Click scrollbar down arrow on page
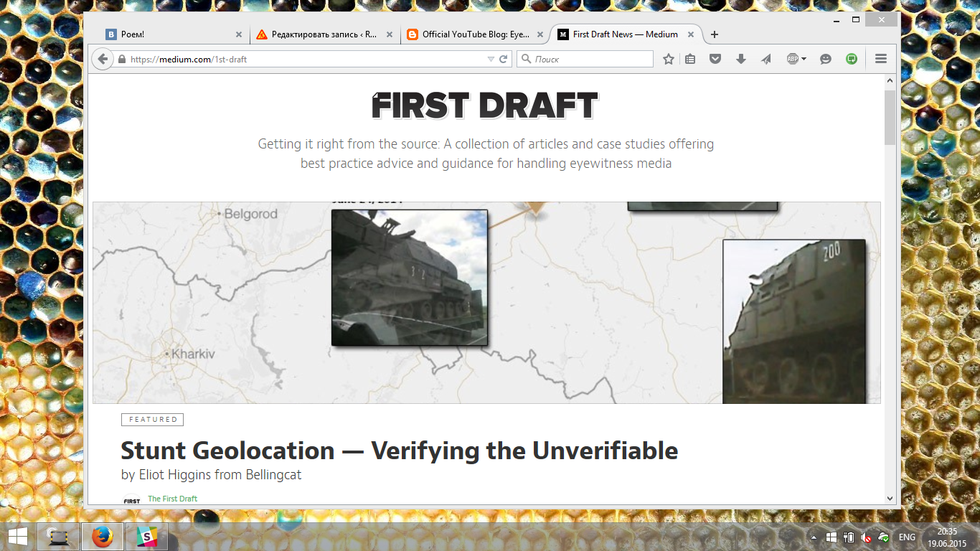 890,499
